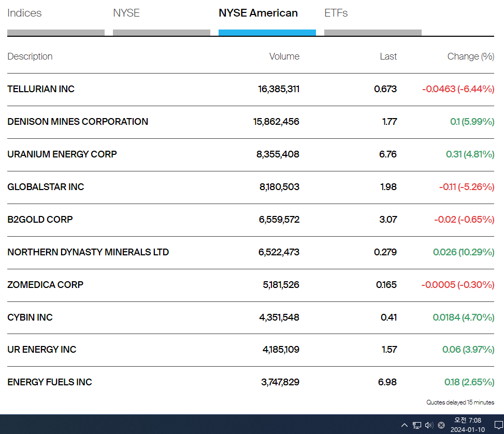Click B2Gold last price 3.07
This screenshot has height=434, width=504.
(388, 220)
